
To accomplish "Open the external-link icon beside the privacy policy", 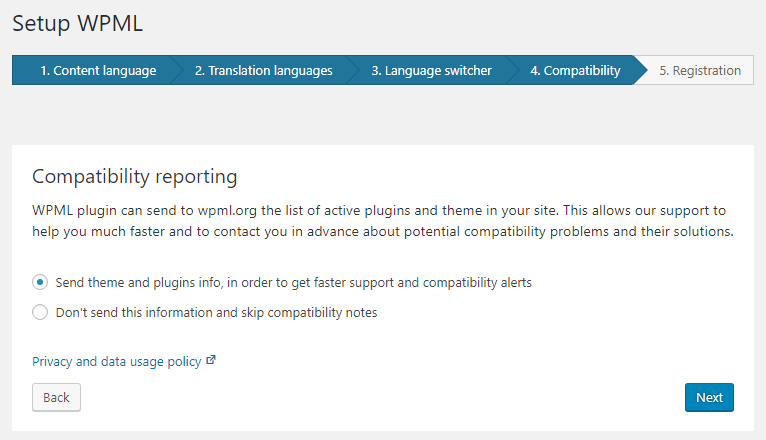I will 211,360.
